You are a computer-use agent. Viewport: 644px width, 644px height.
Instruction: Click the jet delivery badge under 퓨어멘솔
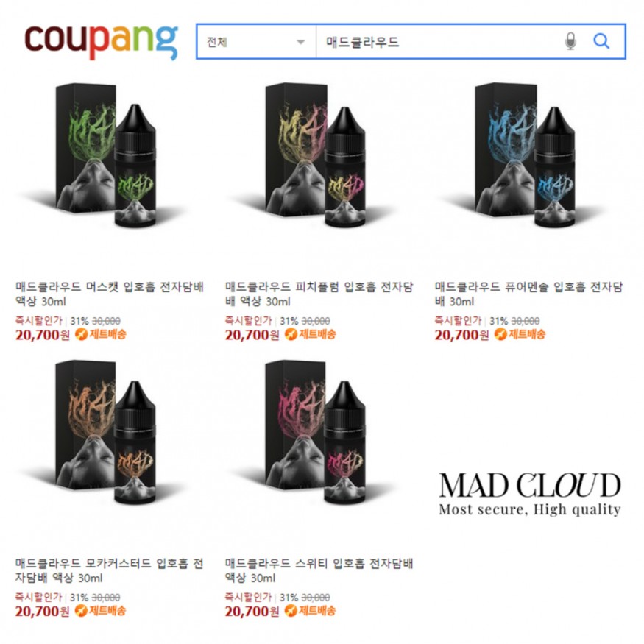(x=520, y=334)
